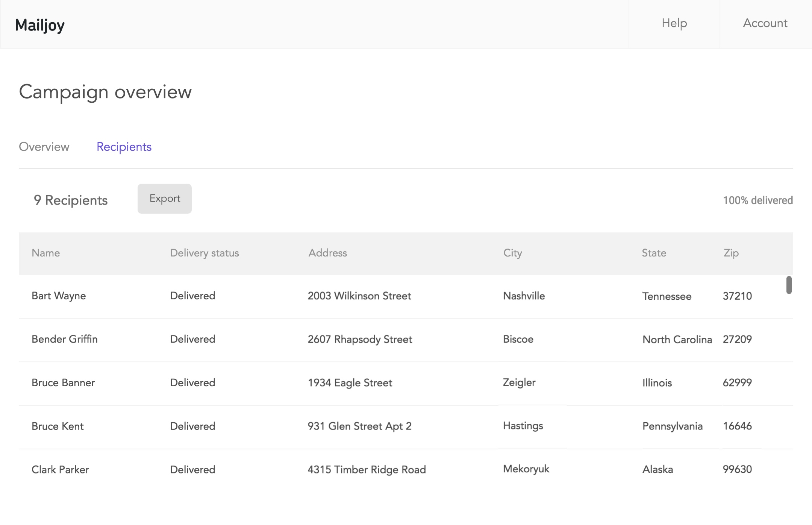Open the Help menu item
The width and height of the screenshot is (812, 525).
(x=674, y=23)
